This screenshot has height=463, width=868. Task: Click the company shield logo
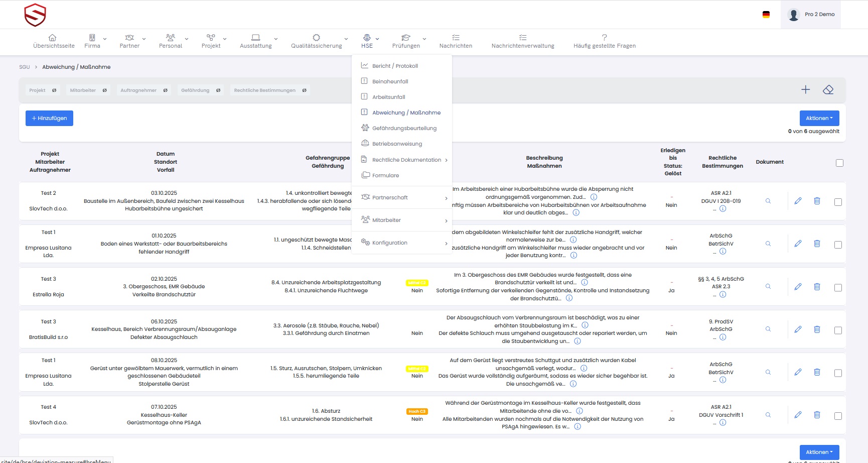[35, 15]
